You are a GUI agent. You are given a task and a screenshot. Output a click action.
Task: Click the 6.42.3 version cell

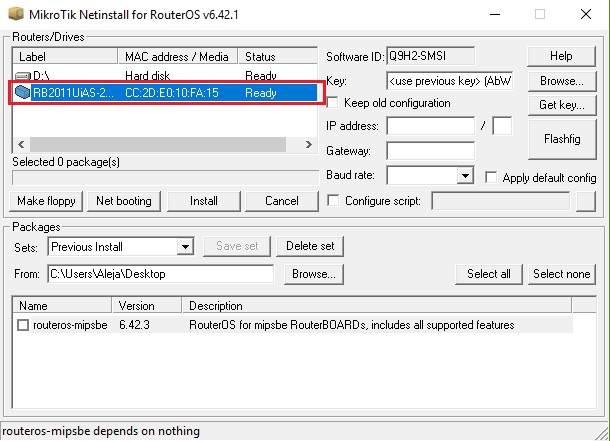click(134, 325)
